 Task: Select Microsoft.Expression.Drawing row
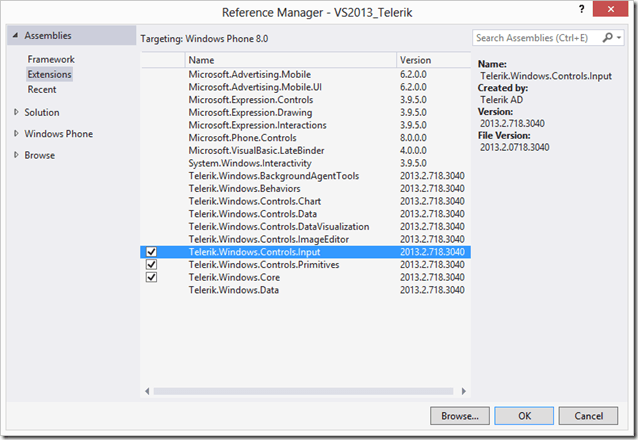pos(306,112)
